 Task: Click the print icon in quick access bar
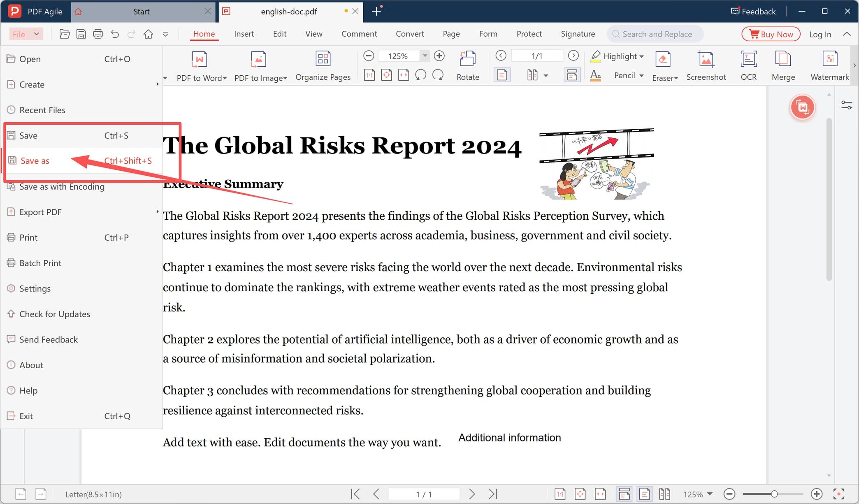(98, 34)
